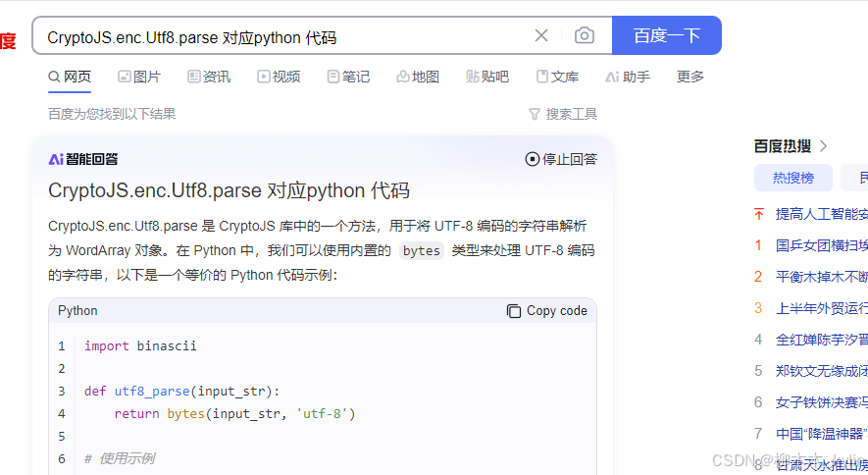The width and height of the screenshot is (868, 475).
Task: Expand 百度热搜 with the chevron arrow
Action: coord(823,146)
